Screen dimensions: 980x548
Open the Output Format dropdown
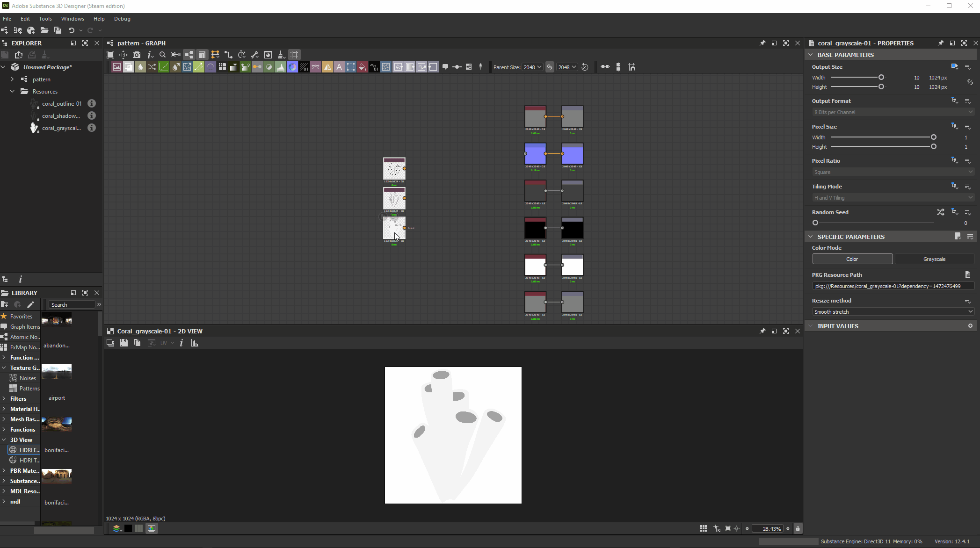click(x=891, y=112)
